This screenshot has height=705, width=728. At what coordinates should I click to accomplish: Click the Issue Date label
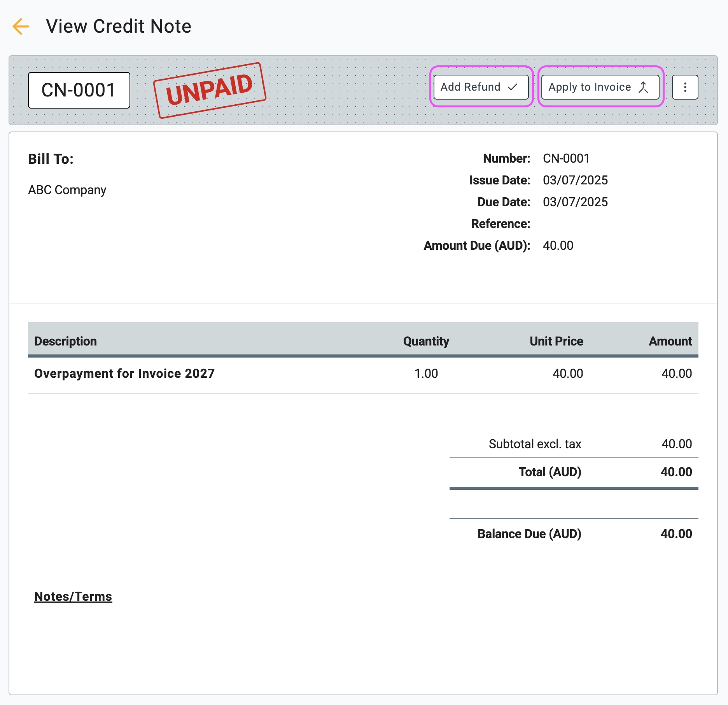(x=500, y=180)
